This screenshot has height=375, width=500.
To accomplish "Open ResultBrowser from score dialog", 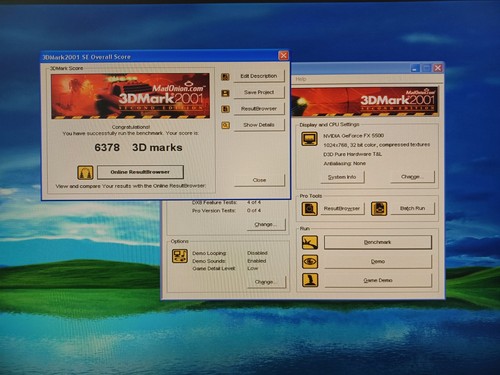I will click(259, 109).
